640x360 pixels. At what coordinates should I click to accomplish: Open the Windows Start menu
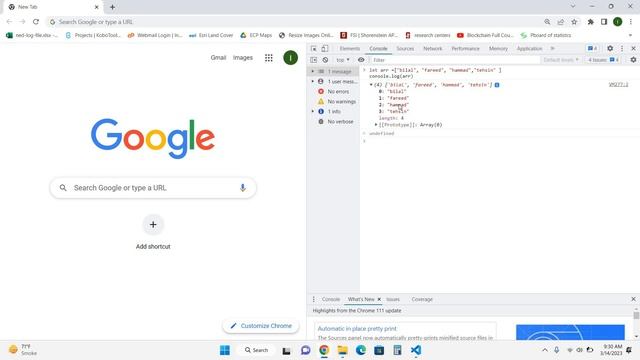pos(224,350)
